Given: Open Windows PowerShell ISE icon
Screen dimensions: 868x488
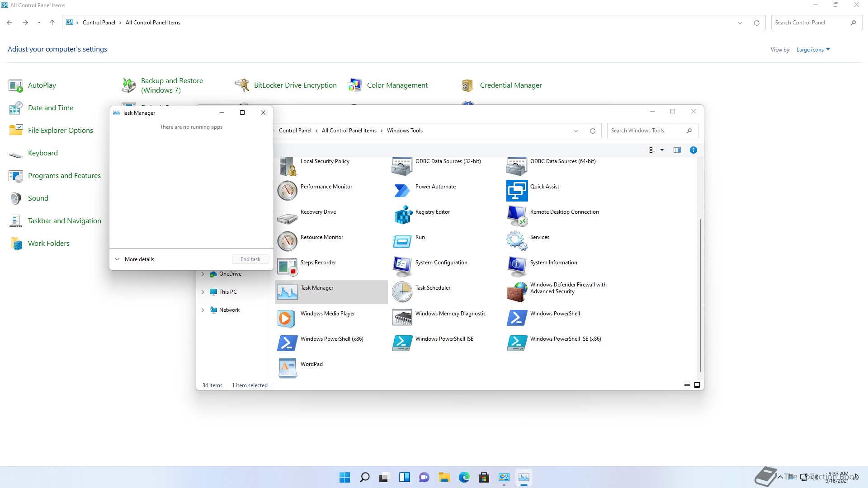Looking at the screenshot, I should tap(402, 343).
